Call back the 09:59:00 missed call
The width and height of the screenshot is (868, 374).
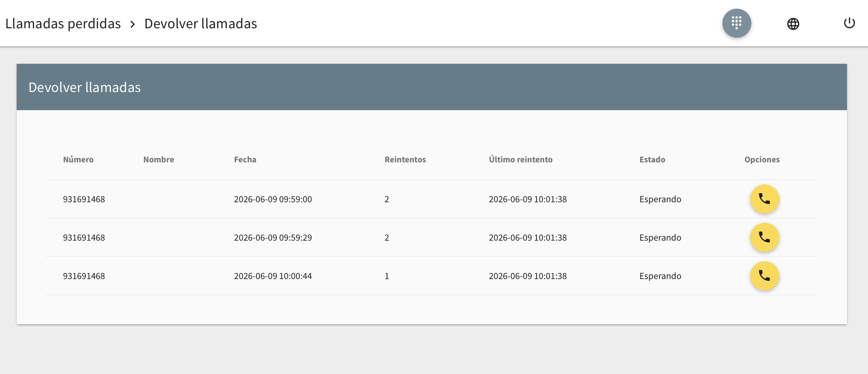[x=764, y=199]
